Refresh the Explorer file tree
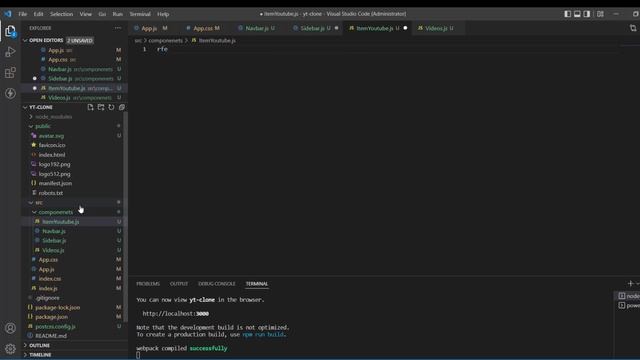Image resolution: width=640 pixels, height=360 pixels. pos(111,107)
